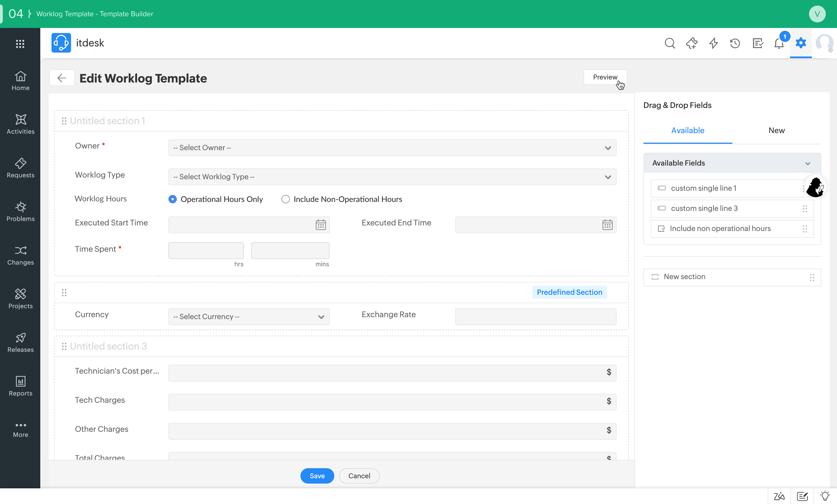Go back using arrow button
837x504 pixels.
tap(62, 78)
